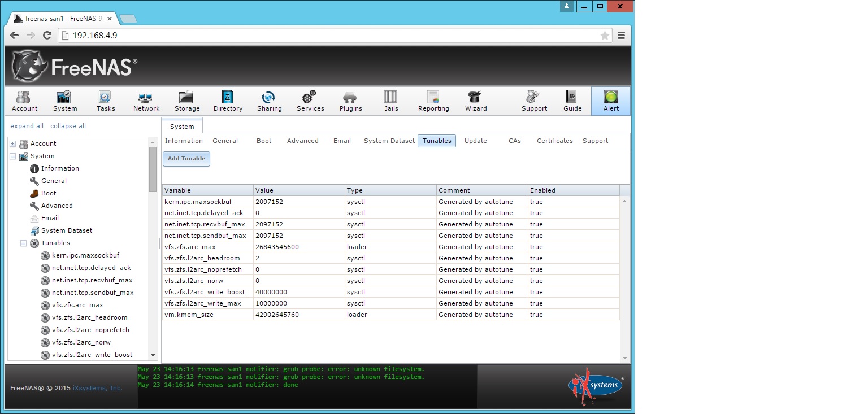Image resolution: width=868 pixels, height=414 pixels.
Task: Open the Jails toolbar icon
Action: 391,101
